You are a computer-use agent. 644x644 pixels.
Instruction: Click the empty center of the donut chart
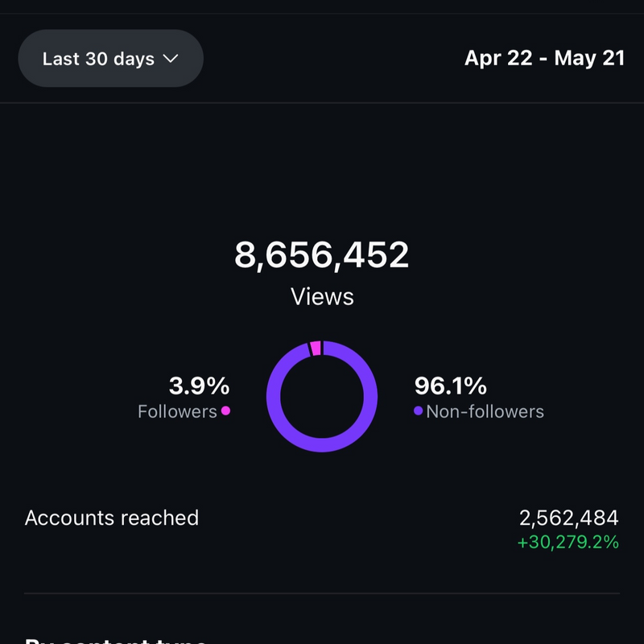(x=322, y=396)
